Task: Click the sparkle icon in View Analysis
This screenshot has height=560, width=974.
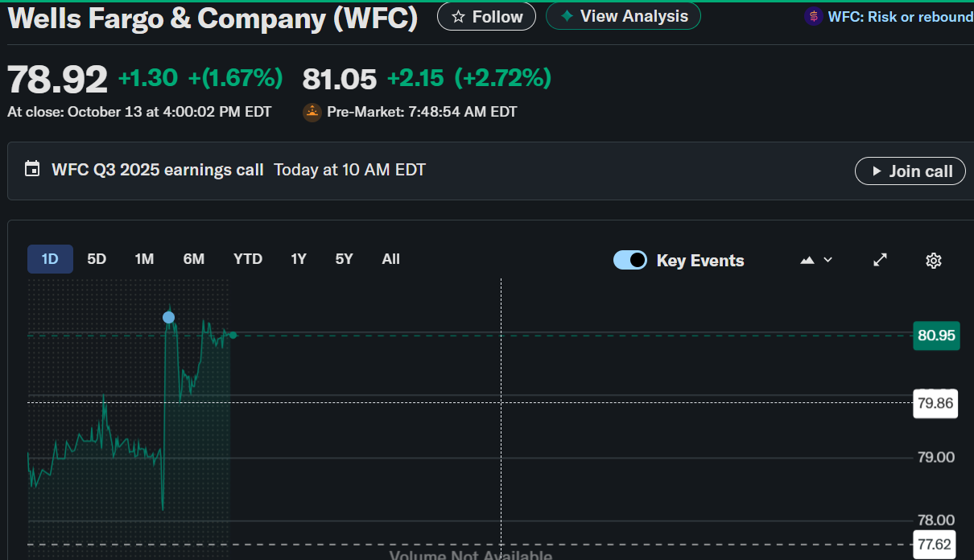Action: [x=567, y=16]
